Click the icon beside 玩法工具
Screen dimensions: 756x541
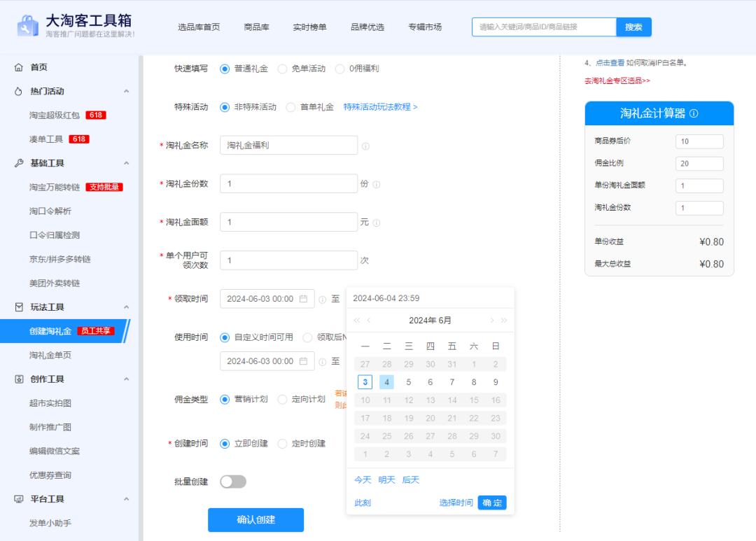pyautogui.click(x=19, y=307)
